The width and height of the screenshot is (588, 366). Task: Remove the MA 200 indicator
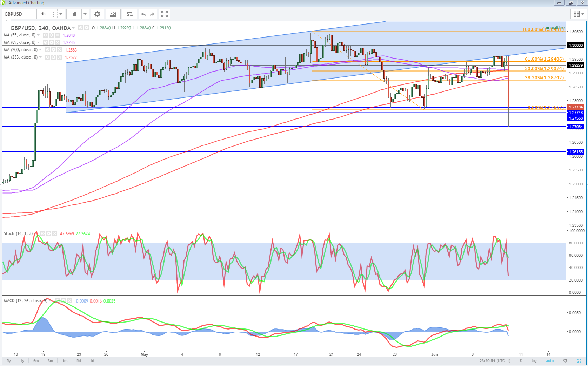[60, 50]
